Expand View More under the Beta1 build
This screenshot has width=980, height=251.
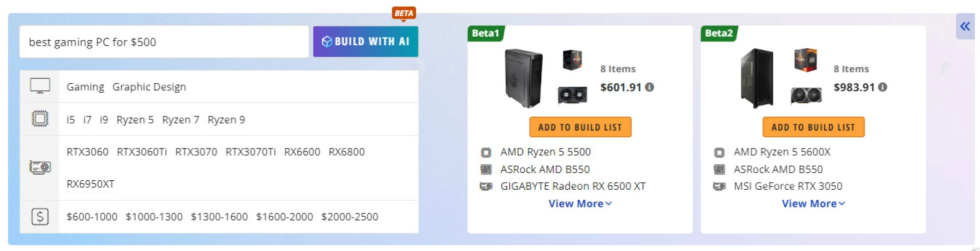tap(580, 204)
